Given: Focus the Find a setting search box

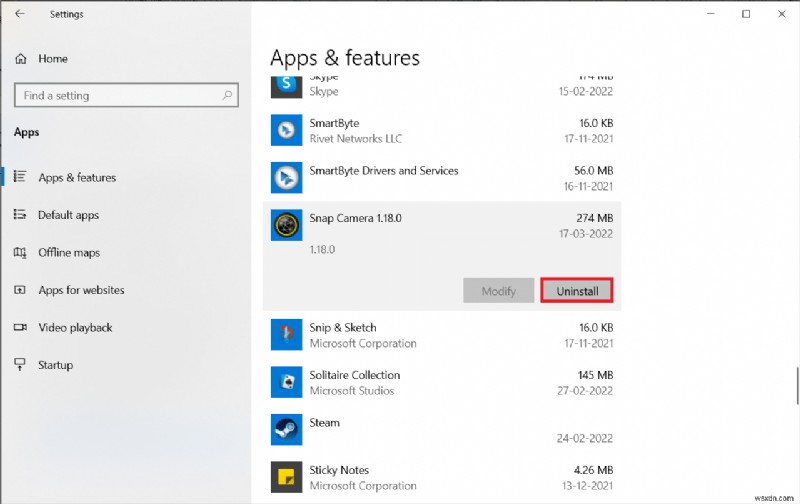Looking at the screenshot, I should coord(115,96).
